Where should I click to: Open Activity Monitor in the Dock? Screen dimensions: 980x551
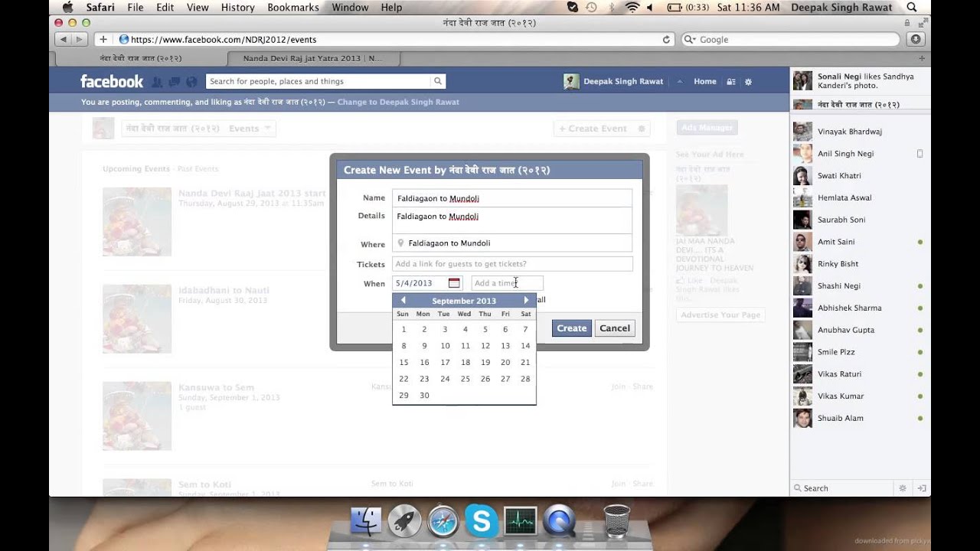pos(521,521)
